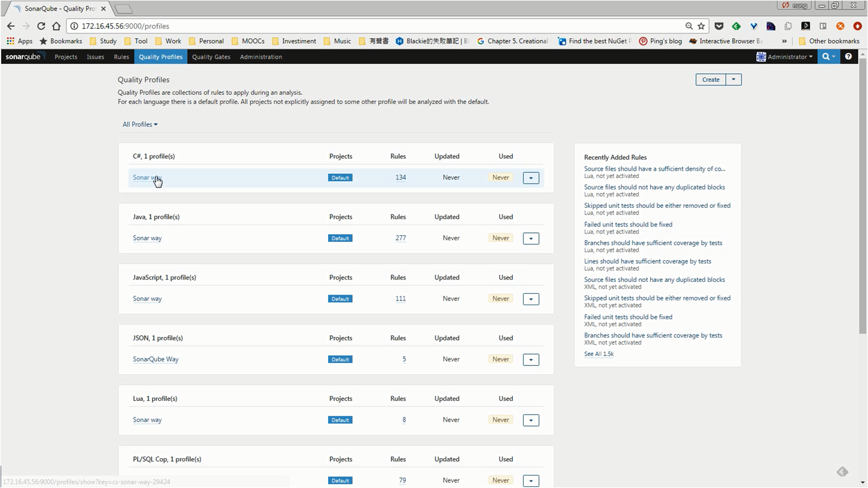Viewport: 868px width, 488px height.
Task: Open the See All 1.5k rules link
Action: (x=599, y=354)
